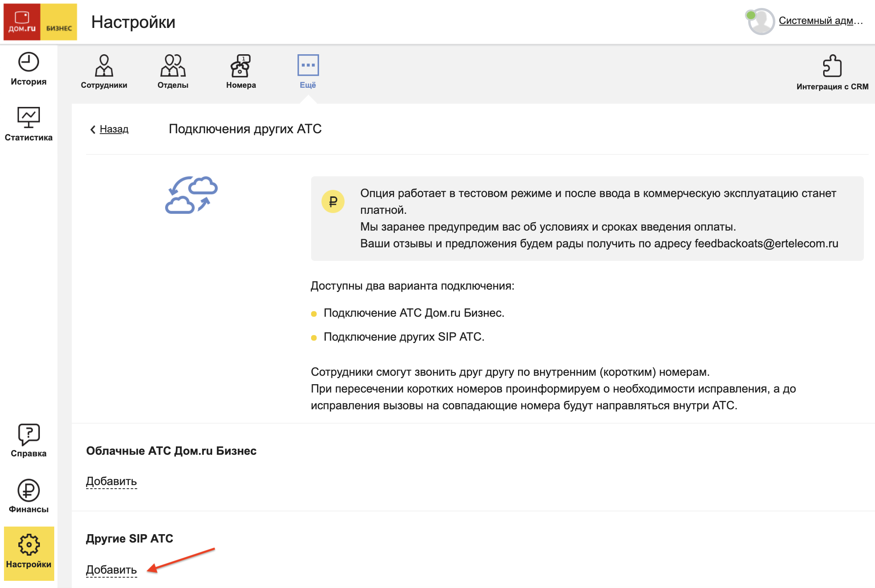Select the Настройки gear icon

point(29,545)
